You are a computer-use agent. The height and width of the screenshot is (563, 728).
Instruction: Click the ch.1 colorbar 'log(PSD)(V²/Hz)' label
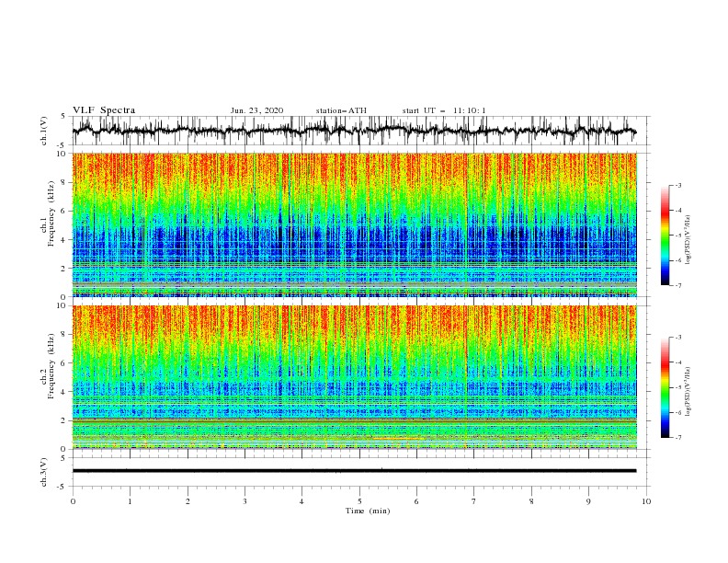(688, 240)
